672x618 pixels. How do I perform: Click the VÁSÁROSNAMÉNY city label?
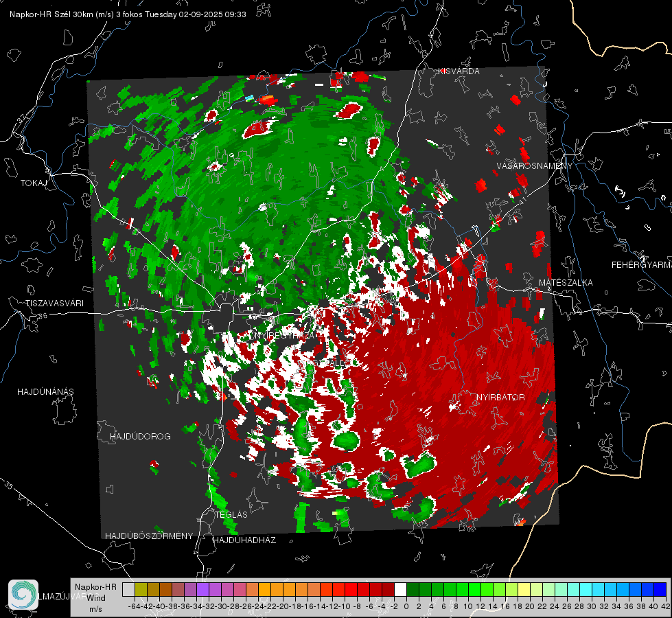coord(535,166)
